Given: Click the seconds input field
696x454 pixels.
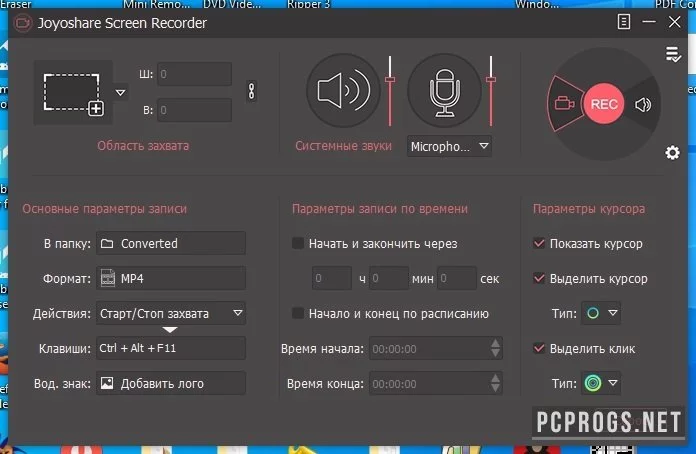Looking at the screenshot, I should pos(457,278).
